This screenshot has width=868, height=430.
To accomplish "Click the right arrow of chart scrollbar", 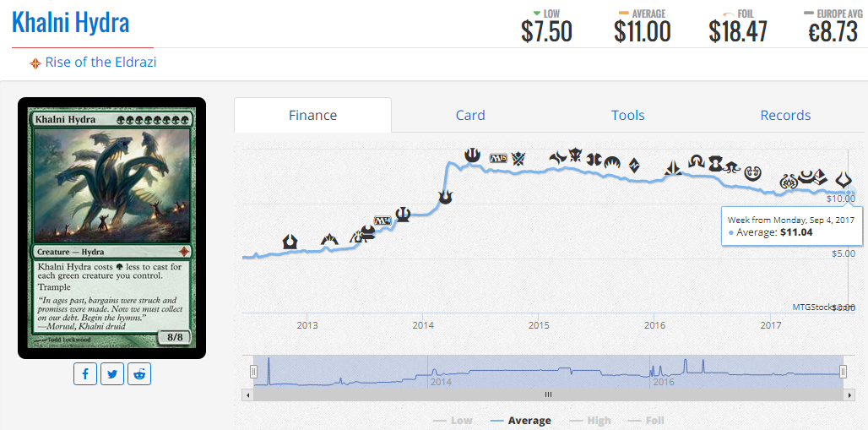I will [849, 395].
